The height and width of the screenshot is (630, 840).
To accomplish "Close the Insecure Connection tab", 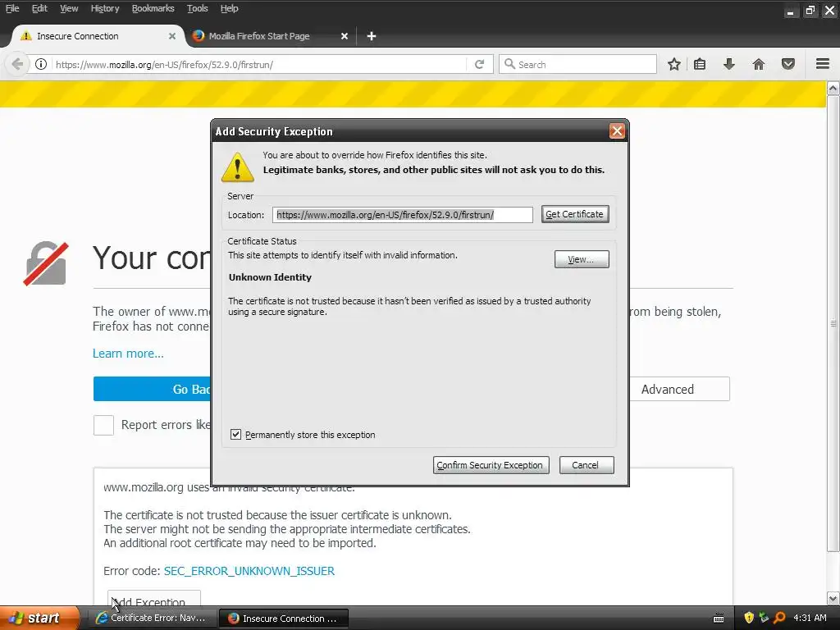I will pyautogui.click(x=172, y=36).
